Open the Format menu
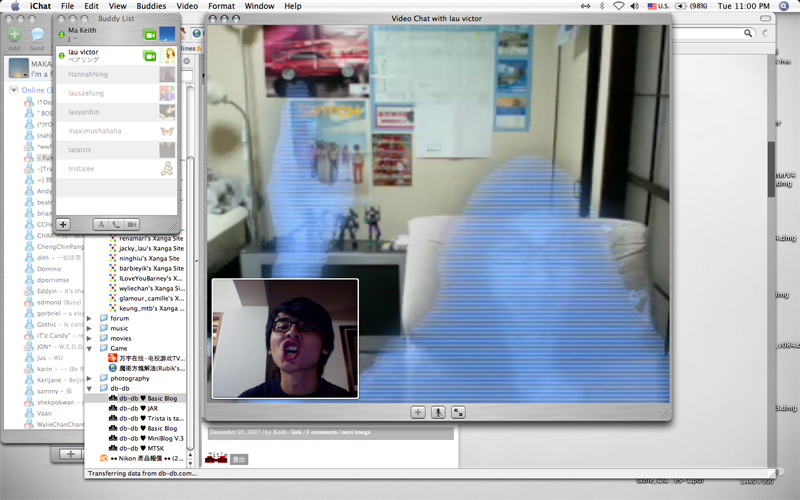The height and width of the screenshot is (500, 800). tap(221, 6)
